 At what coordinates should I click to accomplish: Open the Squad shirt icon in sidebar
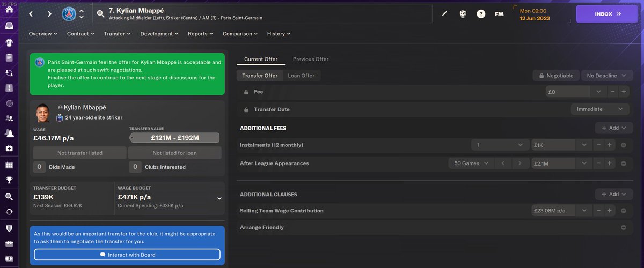9,42
